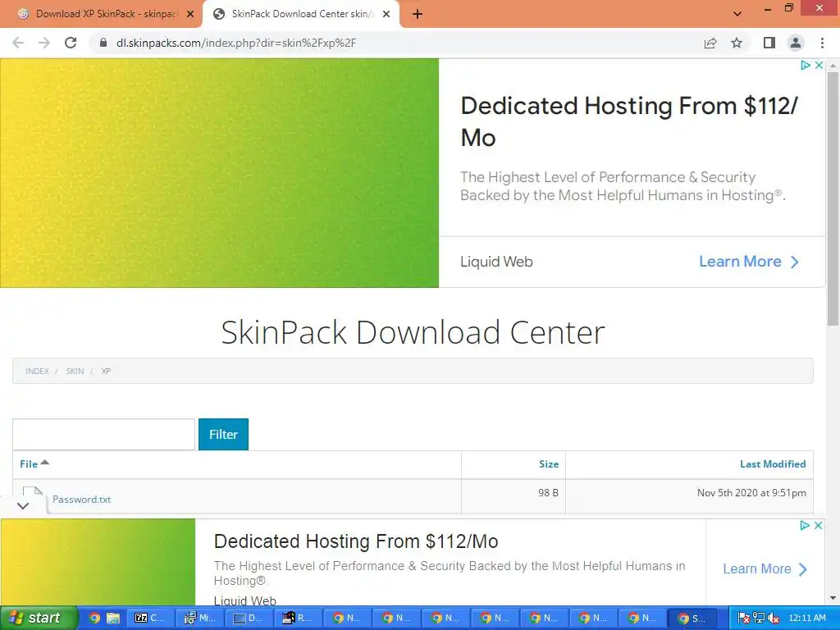The image size is (840, 630).
Task: Collapse bottom ad with chevron
Action: [22, 505]
